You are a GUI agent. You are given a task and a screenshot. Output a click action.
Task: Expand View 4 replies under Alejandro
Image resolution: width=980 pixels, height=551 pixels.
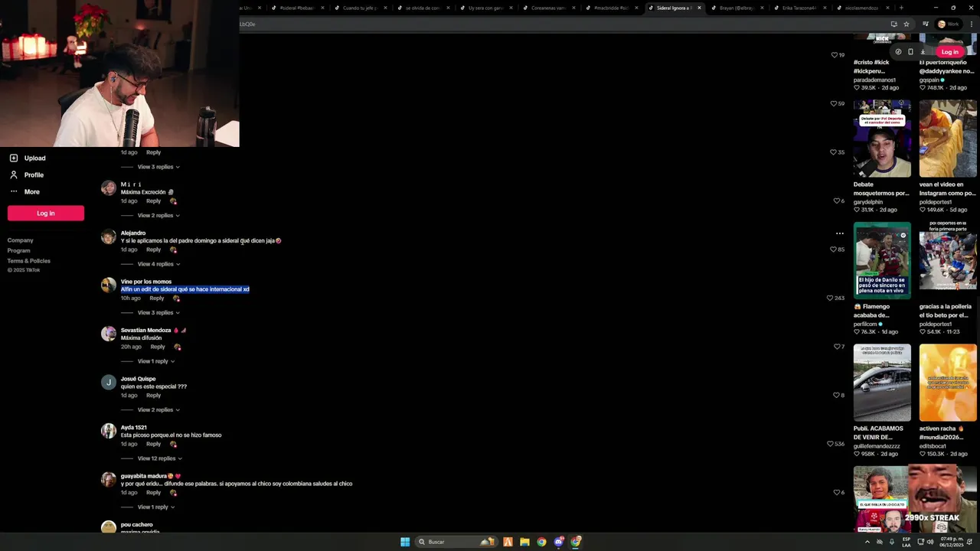click(158, 264)
